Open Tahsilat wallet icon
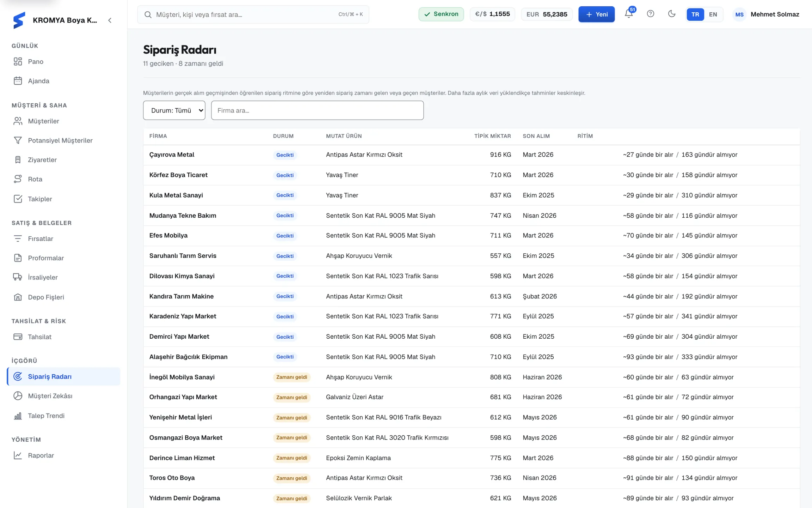The image size is (812, 508). coord(18,337)
